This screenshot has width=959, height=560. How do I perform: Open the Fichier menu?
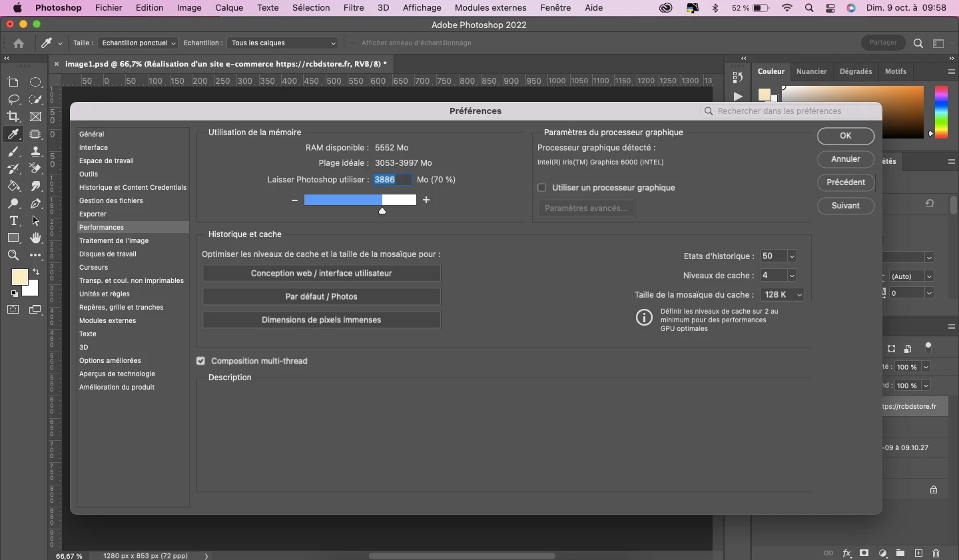[x=109, y=8]
